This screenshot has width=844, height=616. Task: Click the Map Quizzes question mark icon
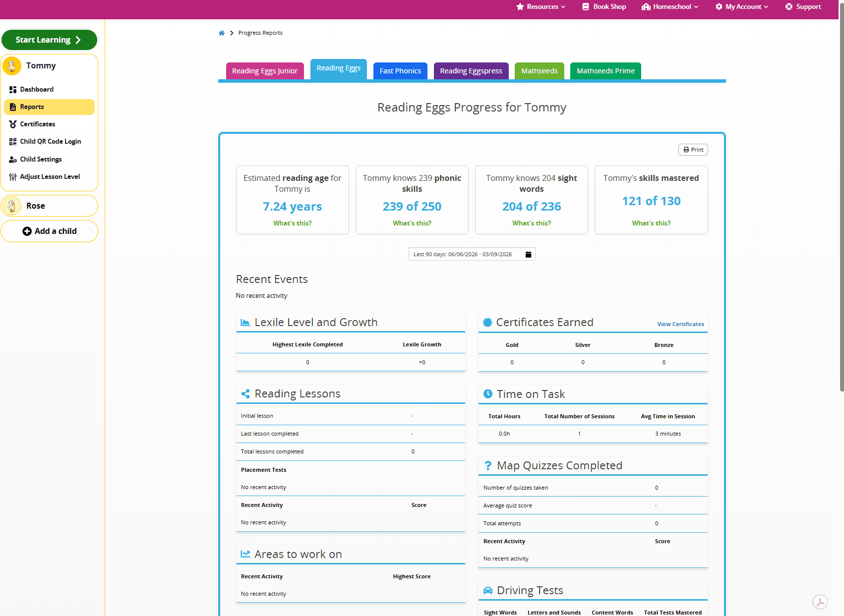click(488, 466)
